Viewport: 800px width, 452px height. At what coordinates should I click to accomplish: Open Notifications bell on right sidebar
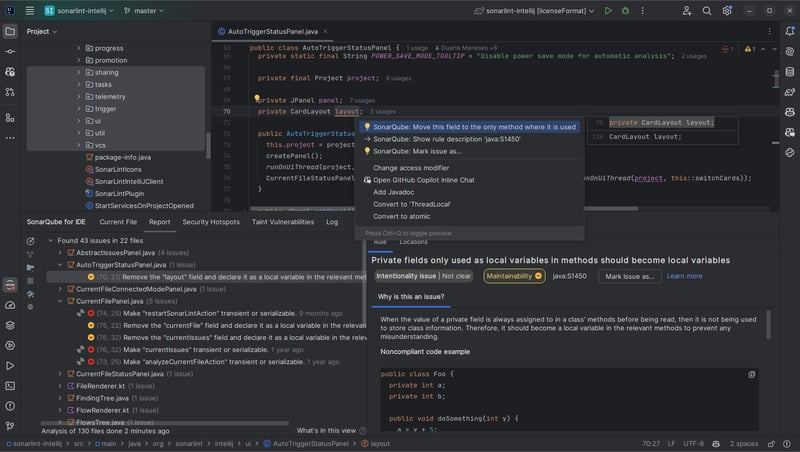(790, 31)
